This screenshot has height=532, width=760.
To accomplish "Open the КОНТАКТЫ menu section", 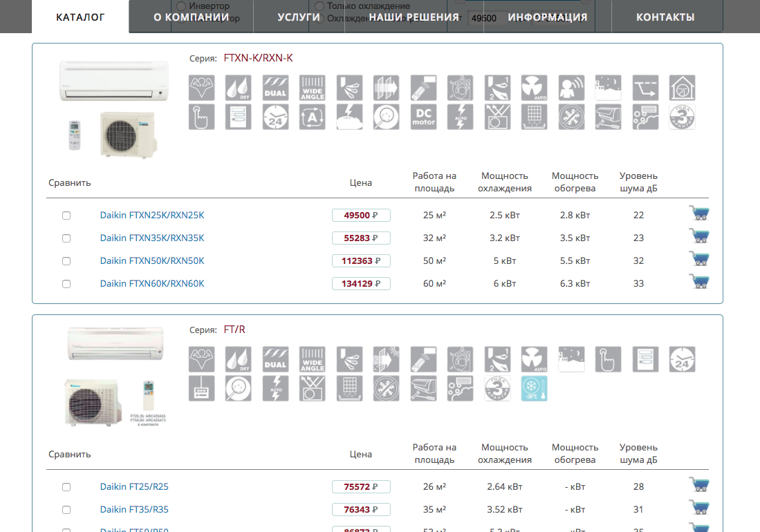I will (665, 17).
